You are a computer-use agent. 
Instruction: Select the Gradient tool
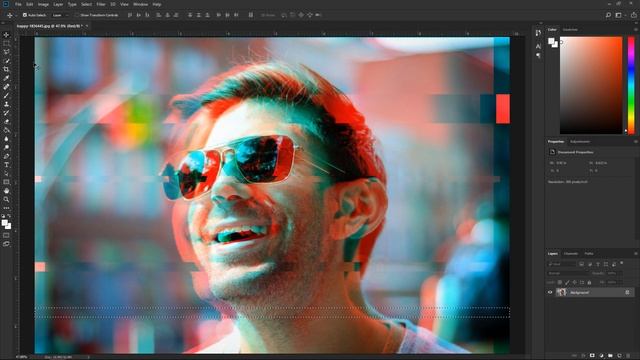[x=6, y=130]
